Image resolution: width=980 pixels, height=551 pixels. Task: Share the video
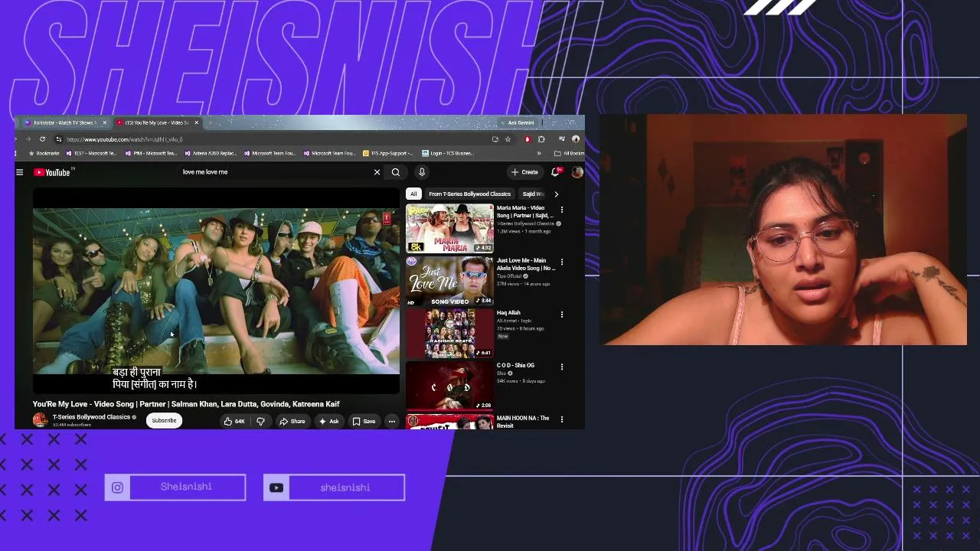[x=292, y=421]
